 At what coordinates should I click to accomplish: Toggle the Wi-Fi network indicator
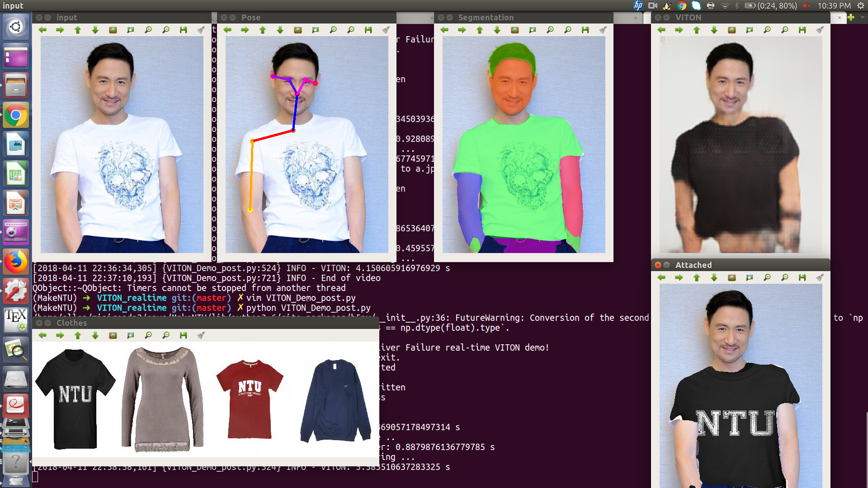click(x=725, y=5)
